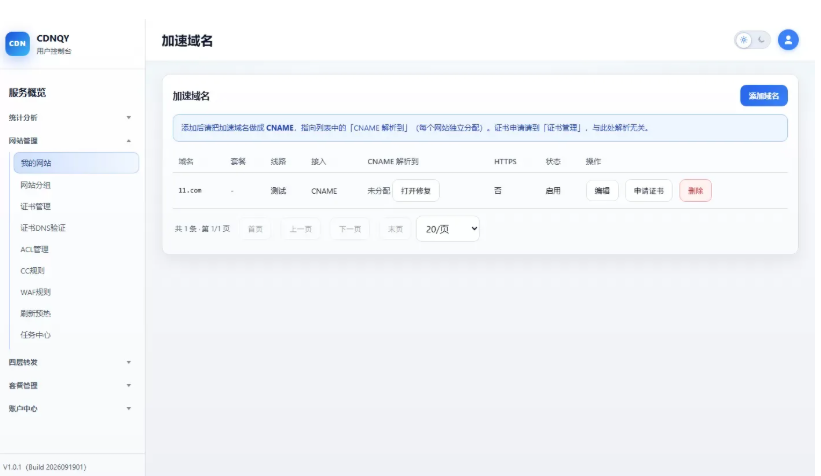Open 证书管理 in sidebar

[36, 206]
